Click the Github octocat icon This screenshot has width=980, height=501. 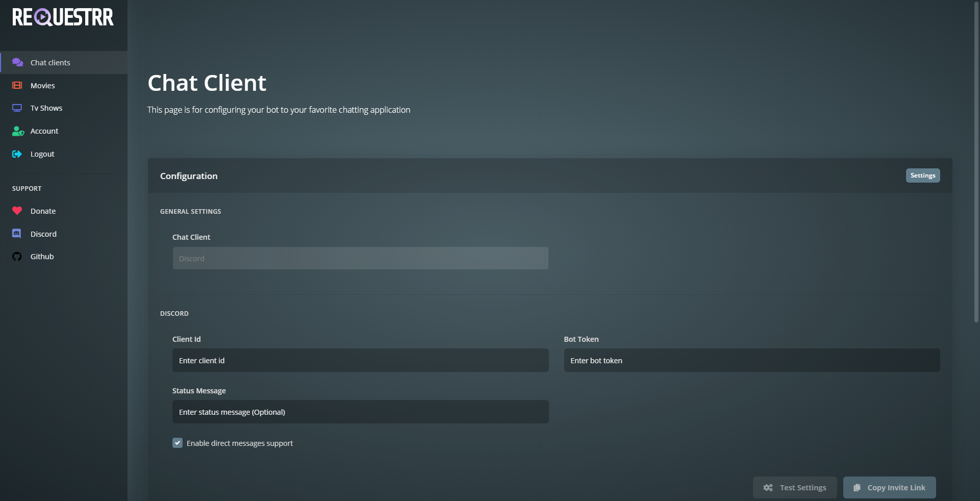17,257
